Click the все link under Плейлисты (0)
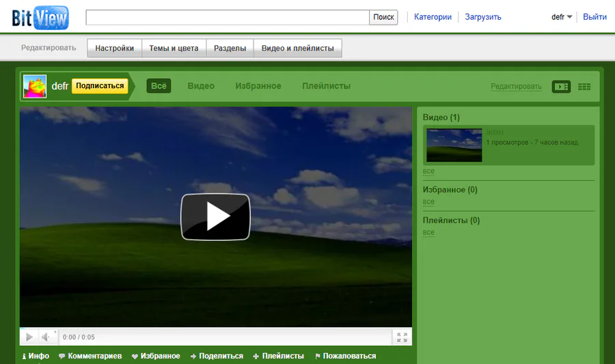 [x=428, y=232]
